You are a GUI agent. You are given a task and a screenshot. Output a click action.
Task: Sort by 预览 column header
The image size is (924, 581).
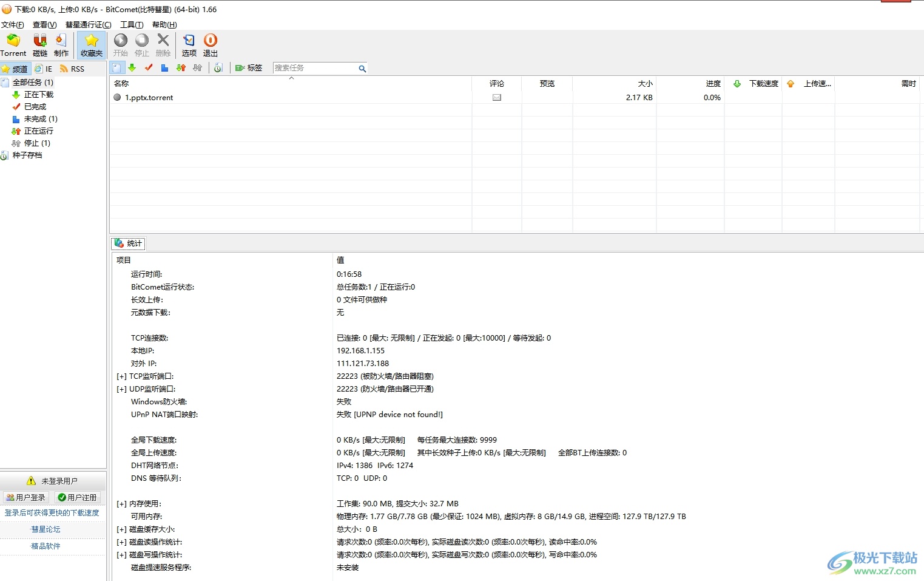coord(547,83)
